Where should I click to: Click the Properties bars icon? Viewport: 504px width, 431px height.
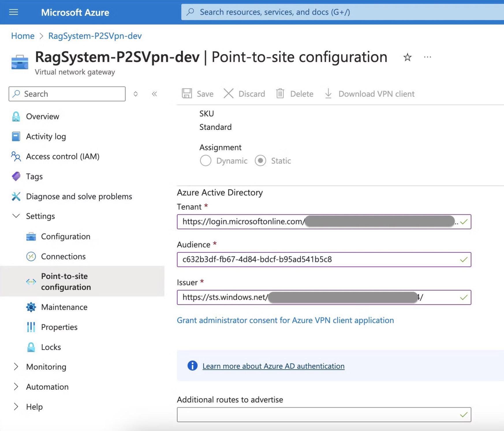pos(31,327)
